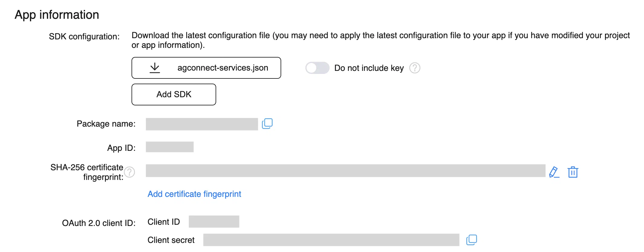Download the agconnect-services.json file
The height and width of the screenshot is (252, 644).
(x=223, y=68)
